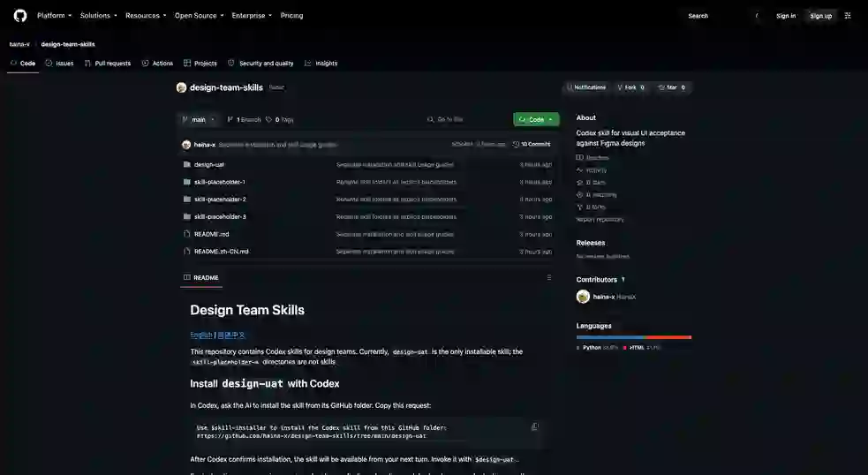Expand the Enterprise dropdown in the header

252,16
